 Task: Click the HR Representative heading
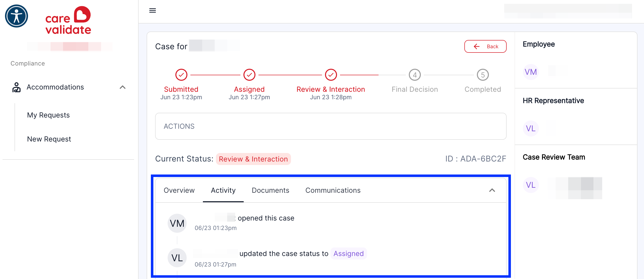click(553, 100)
